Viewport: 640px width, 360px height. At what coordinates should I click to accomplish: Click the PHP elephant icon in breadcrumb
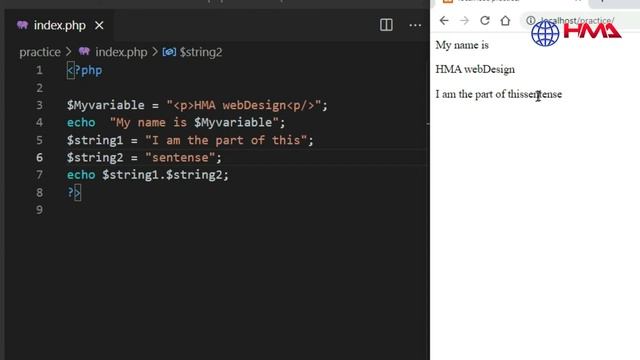tap(84, 51)
